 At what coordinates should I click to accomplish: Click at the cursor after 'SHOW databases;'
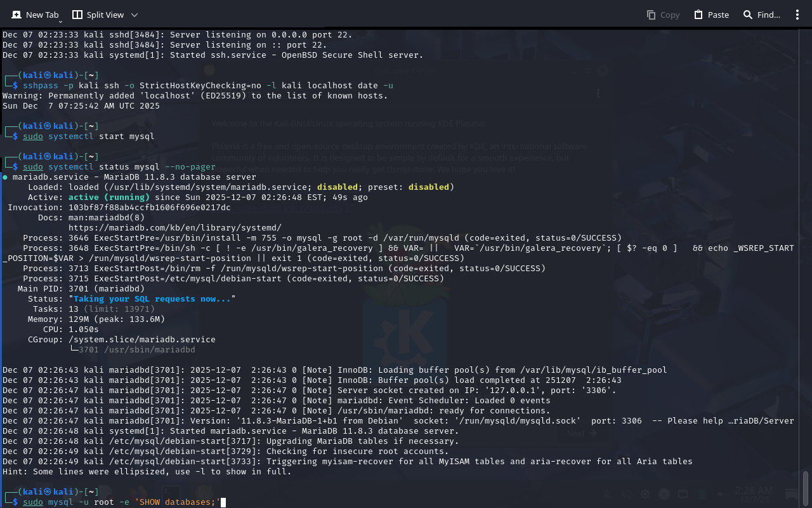pos(223,502)
